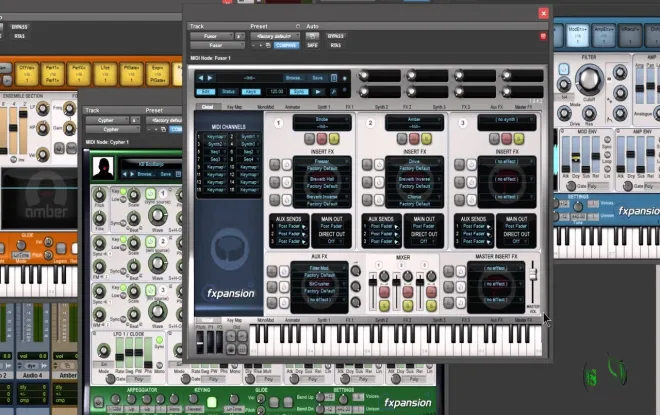Mute Synth slot 3 with red button
This screenshot has width=660, height=415.
[506, 138]
